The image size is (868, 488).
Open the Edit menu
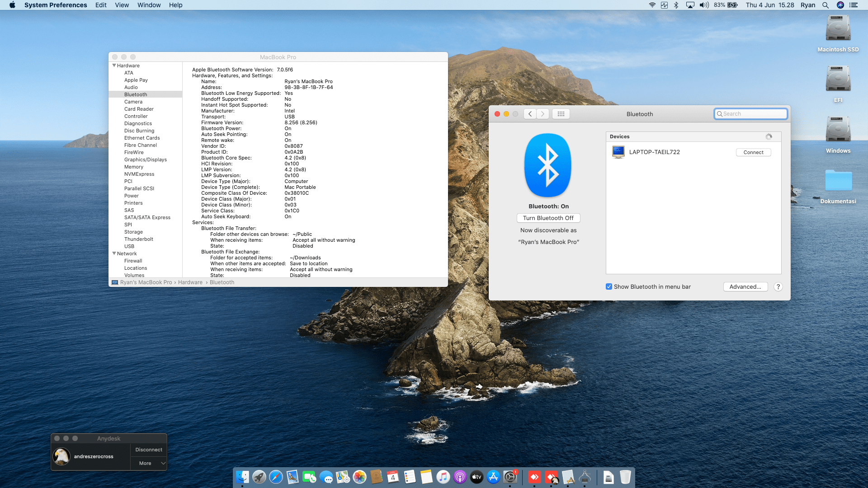(101, 5)
